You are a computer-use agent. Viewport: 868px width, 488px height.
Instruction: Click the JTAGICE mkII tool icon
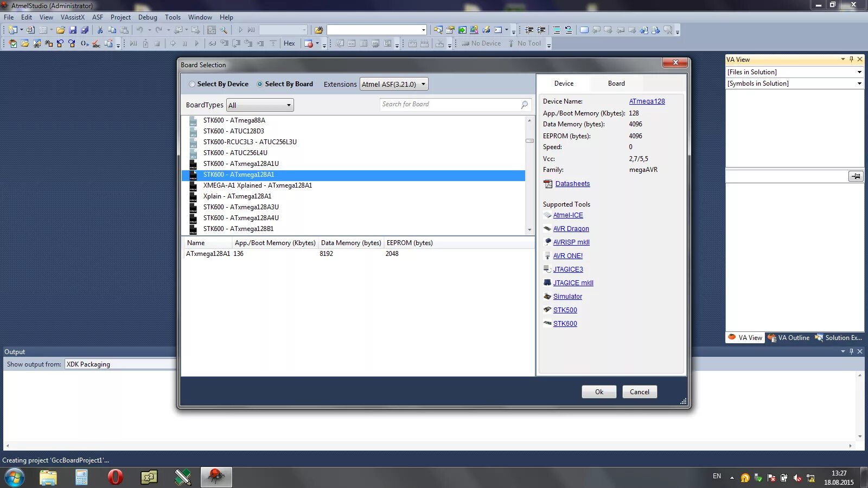coord(547,283)
